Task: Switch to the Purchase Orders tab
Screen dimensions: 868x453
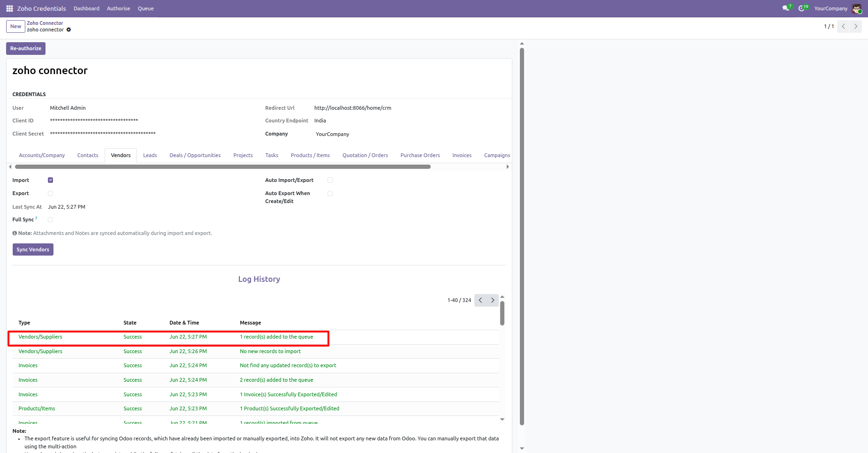Action: (420, 155)
